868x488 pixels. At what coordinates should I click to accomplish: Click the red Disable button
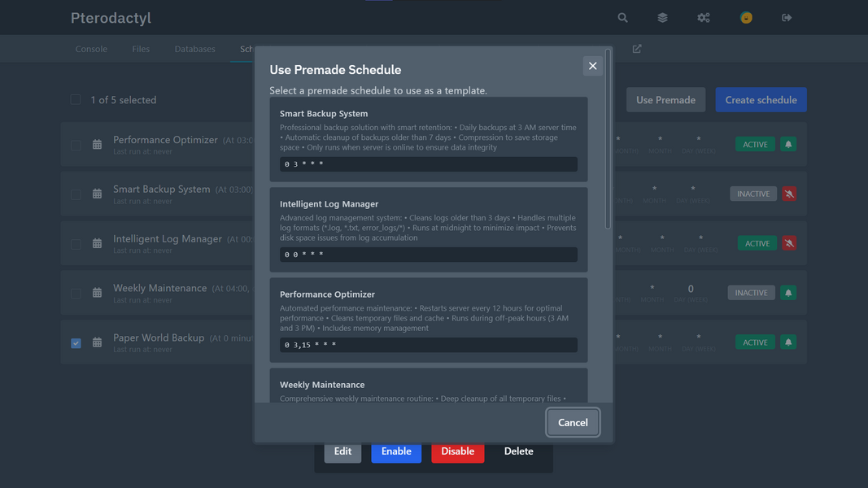tap(458, 451)
